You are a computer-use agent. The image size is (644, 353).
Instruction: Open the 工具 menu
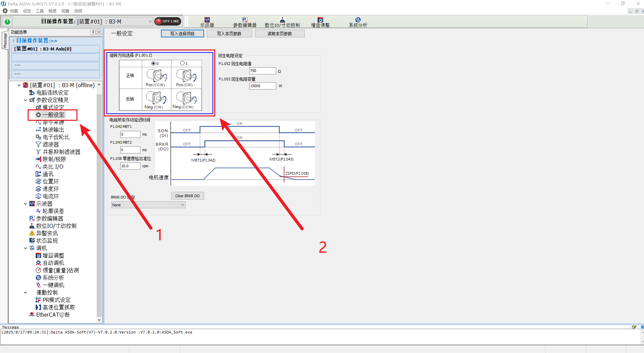(x=40, y=11)
